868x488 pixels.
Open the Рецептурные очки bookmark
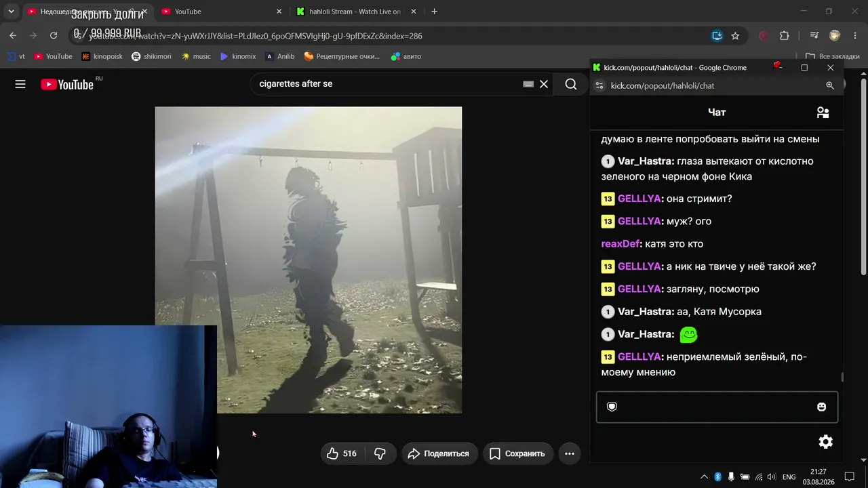click(342, 56)
